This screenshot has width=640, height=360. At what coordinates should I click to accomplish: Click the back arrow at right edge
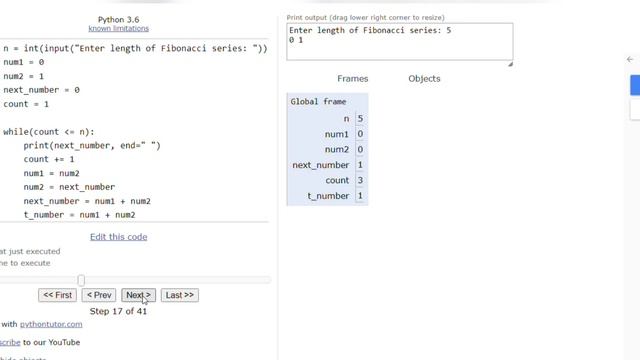point(630,60)
